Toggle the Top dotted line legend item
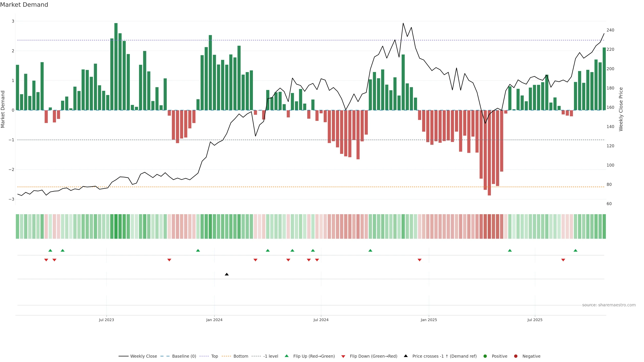This screenshot has height=362, width=644. tap(214, 356)
